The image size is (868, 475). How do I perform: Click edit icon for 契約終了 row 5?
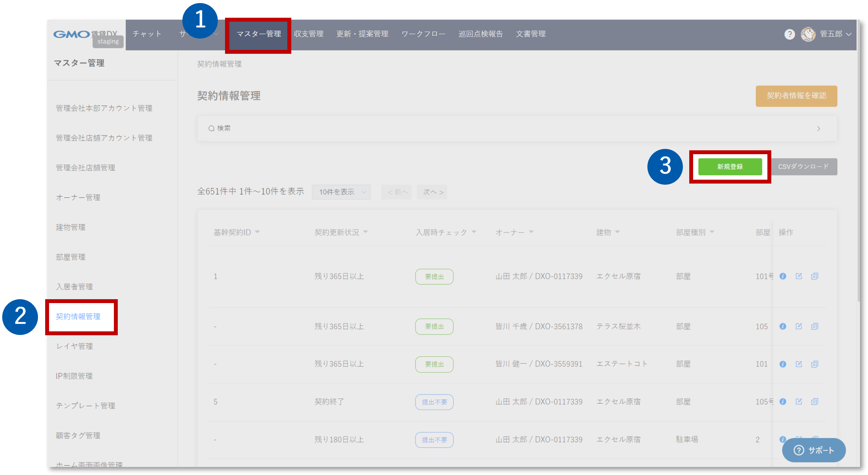tap(798, 401)
